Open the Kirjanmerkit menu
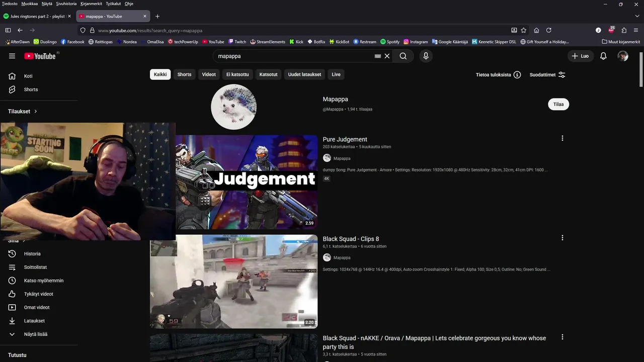This screenshot has height=362, width=644. pos(91,4)
